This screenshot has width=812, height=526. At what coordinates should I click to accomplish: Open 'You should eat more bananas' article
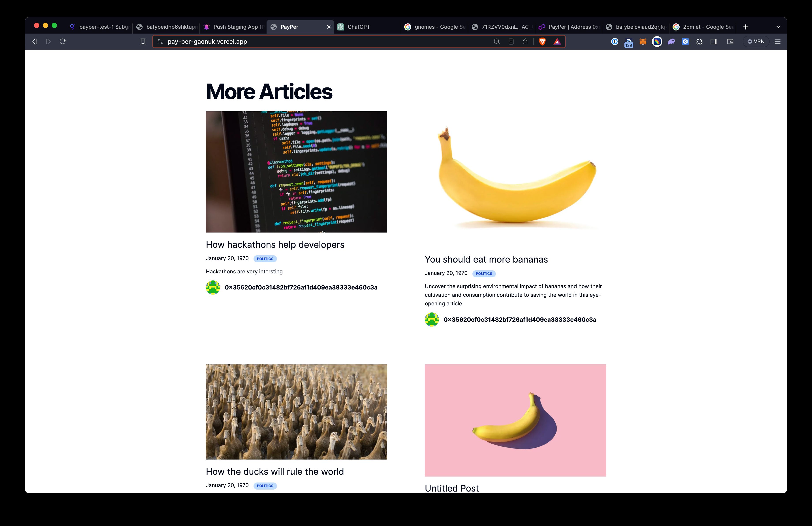click(486, 259)
